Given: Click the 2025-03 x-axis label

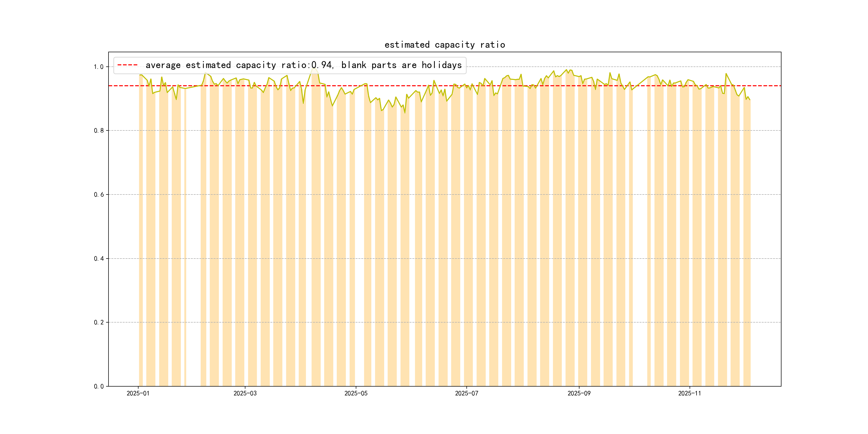Looking at the screenshot, I should (x=245, y=393).
